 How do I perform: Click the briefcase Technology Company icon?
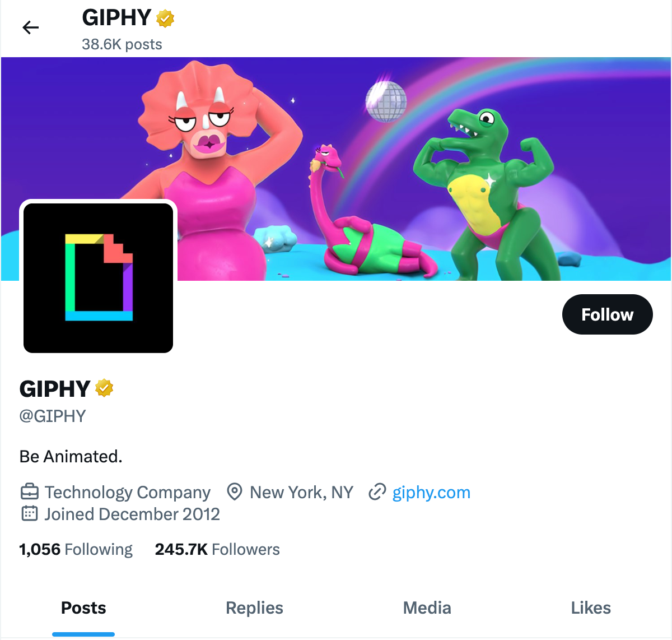point(29,492)
